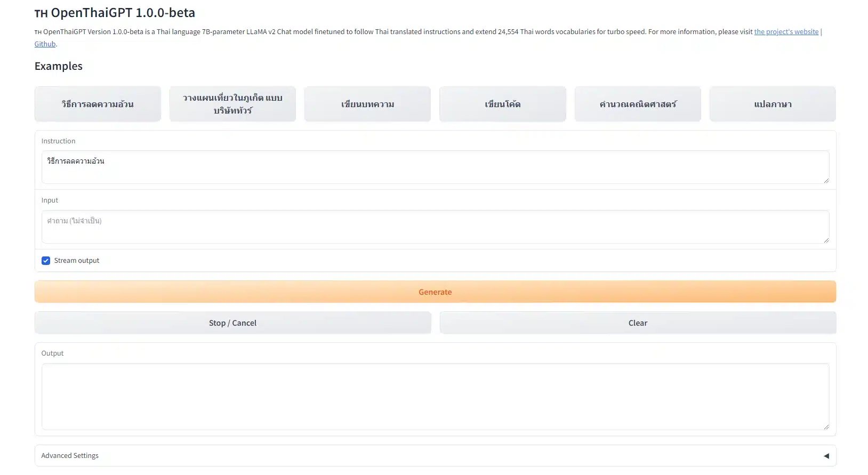Click the Input box resize handle
Image resolution: width=868 pixels, height=475 pixels.
[826, 240]
